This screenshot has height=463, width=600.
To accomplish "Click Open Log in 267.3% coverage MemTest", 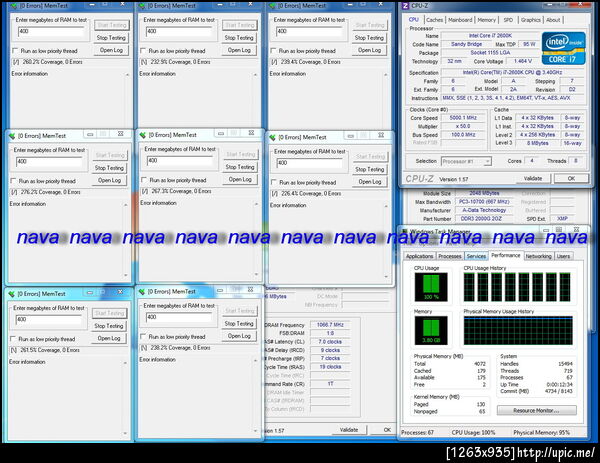I will [x=240, y=179].
